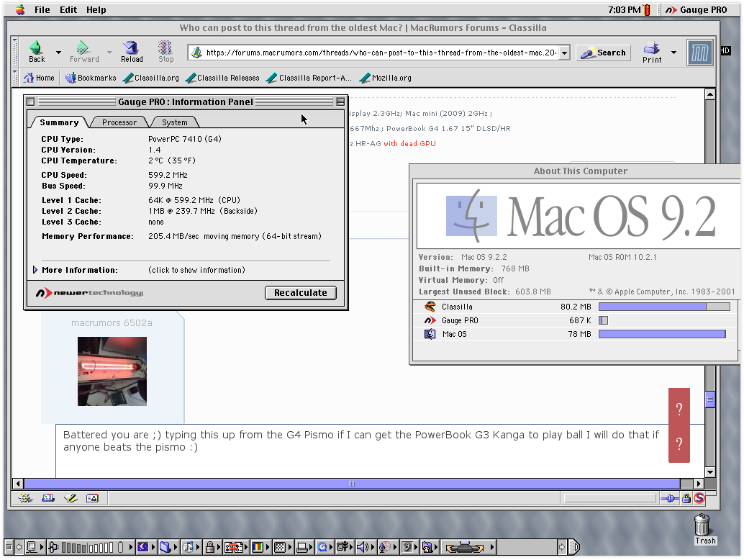Open the File menu
The height and width of the screenshot is (560, 744).
coord(42,9)
